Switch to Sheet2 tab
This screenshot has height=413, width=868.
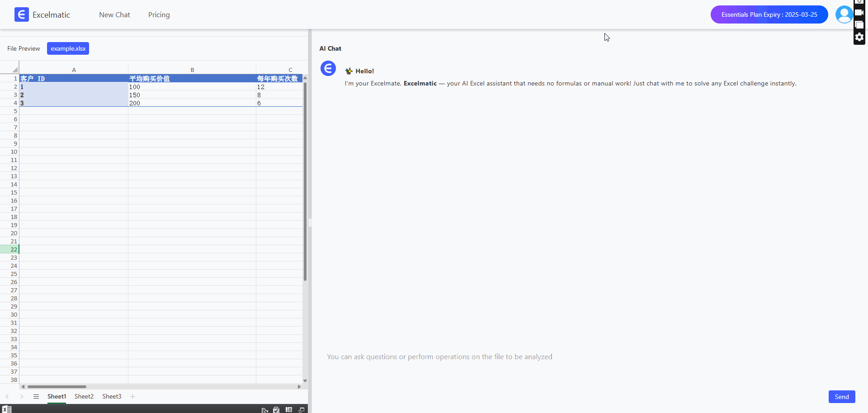point(84,396)
